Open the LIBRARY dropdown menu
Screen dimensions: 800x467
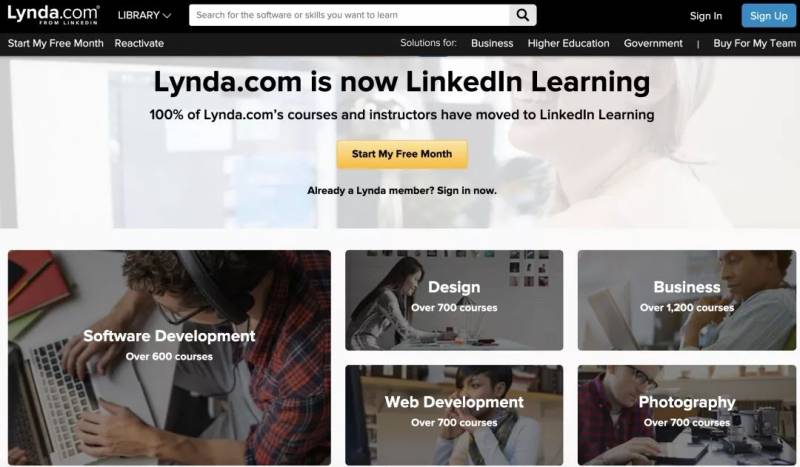[x=144, y=15]
